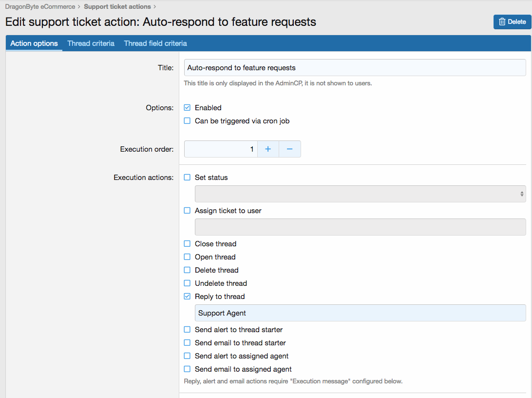Click the Title text field

click(x=355, y=68)
